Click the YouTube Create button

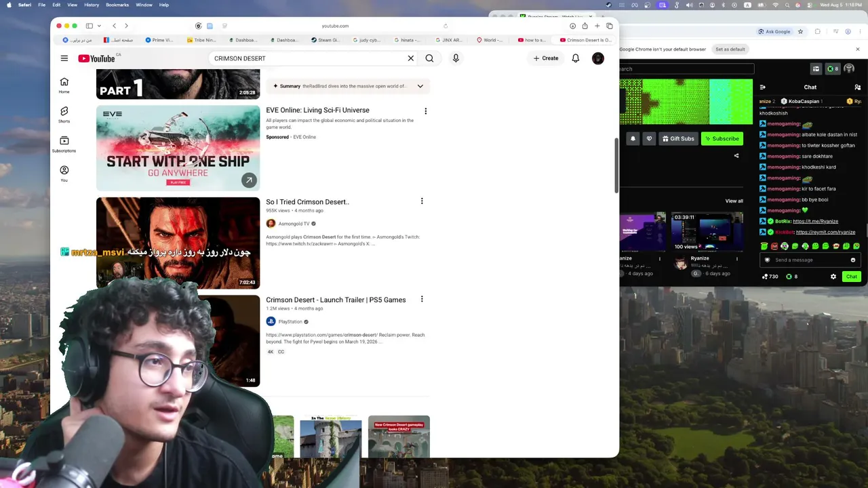coord(546,58)
